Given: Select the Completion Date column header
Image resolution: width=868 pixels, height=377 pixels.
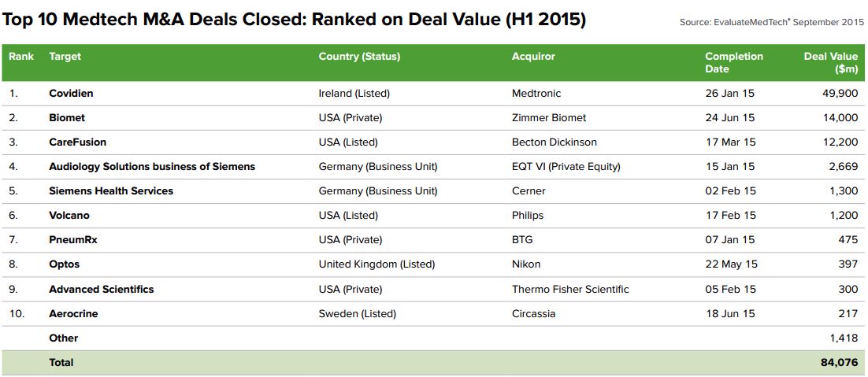Looking at the screenshot, I should (x=733, y=62).
